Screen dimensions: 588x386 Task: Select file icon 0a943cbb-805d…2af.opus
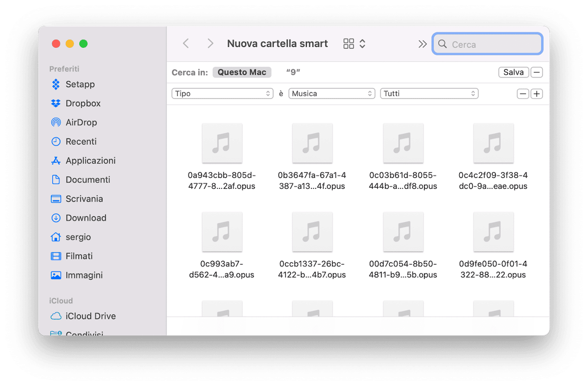tap(222, 143)
